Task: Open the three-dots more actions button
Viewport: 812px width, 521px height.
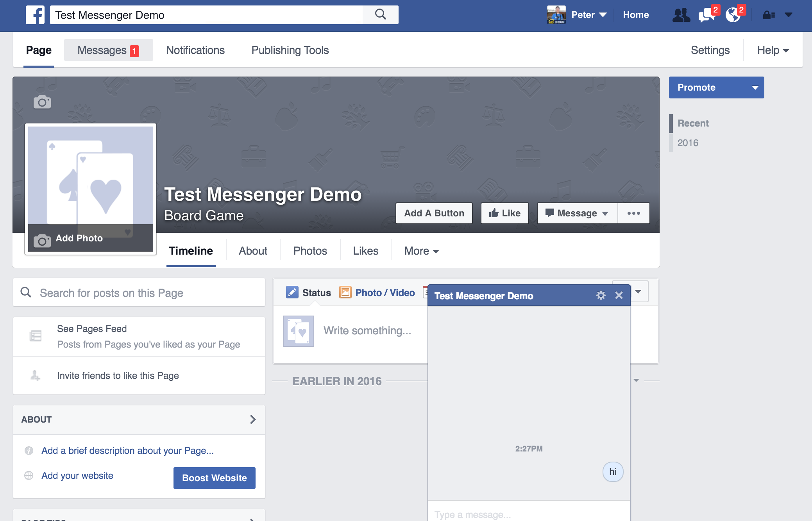Action: point(633,213)
